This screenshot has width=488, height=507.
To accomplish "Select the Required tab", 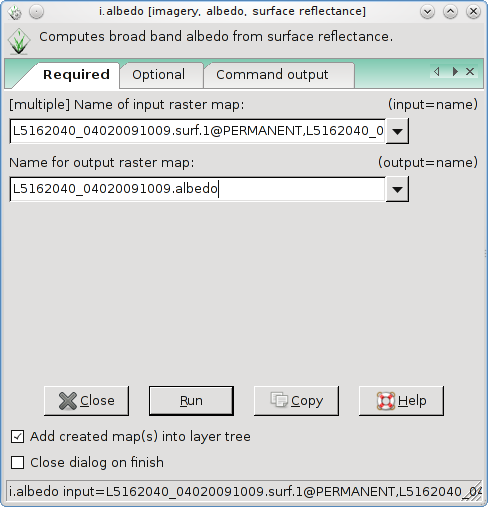I will [x=76, y=75].
